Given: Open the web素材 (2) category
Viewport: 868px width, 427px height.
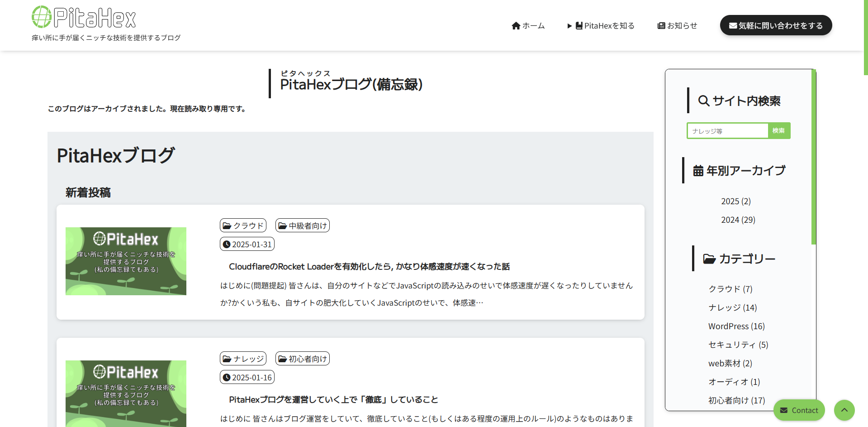Looking at the screenshot, I should 730,363.
